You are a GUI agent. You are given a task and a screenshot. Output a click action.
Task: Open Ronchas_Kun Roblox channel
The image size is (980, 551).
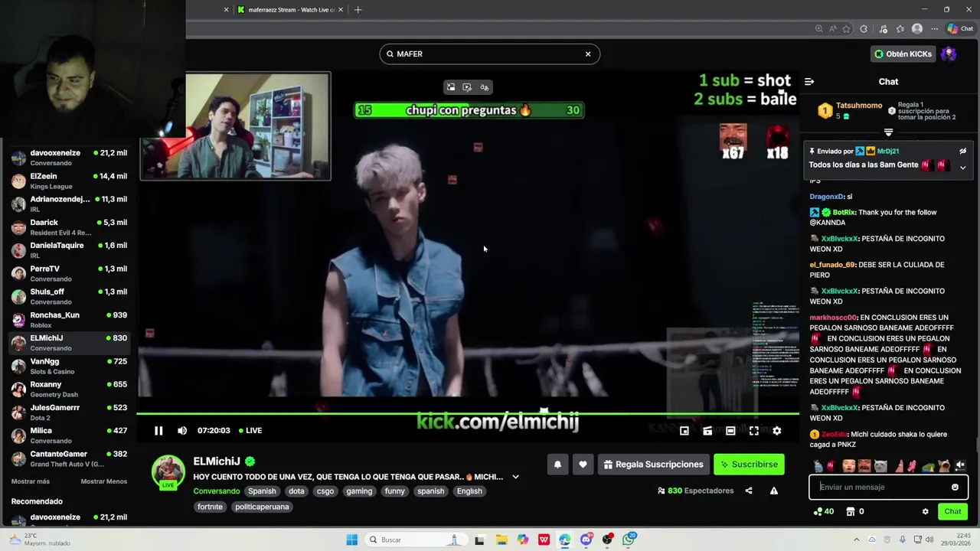point(69,320)
